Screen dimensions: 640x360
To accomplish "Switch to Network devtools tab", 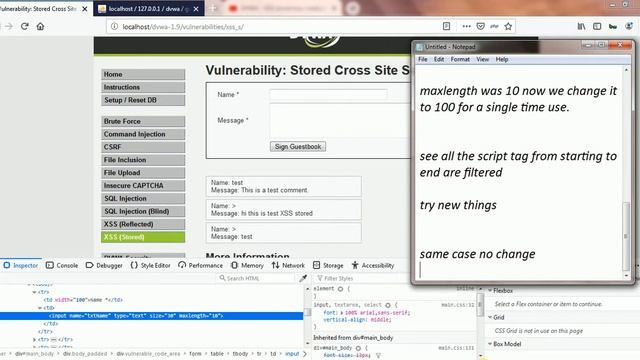I will tap(288, 265).
